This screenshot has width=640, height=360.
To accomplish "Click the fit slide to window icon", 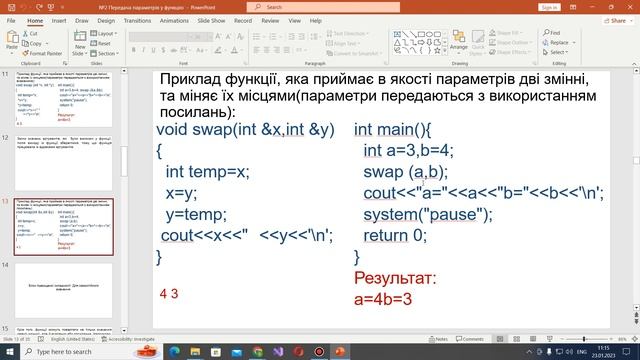I will (635, 339).
